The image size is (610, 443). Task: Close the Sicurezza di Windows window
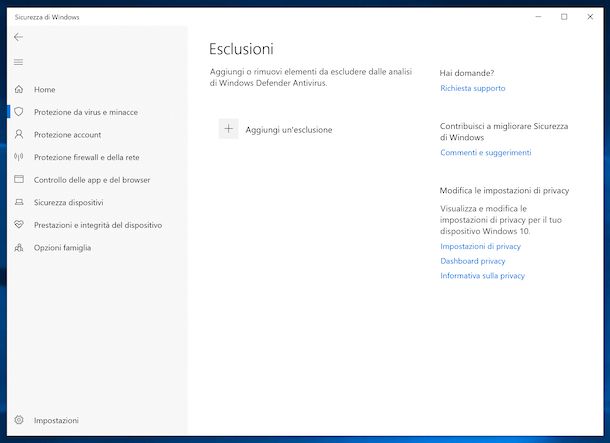pos(590,17)
